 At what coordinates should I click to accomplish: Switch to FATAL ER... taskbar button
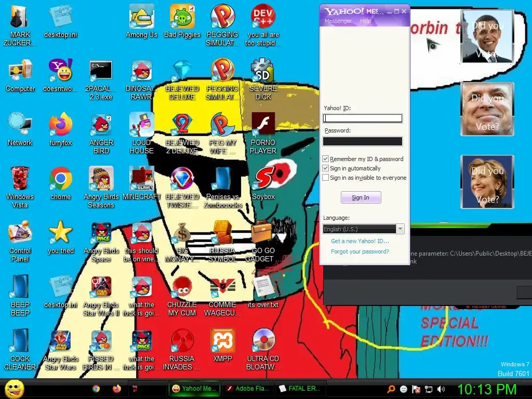(x=301, y=389)
